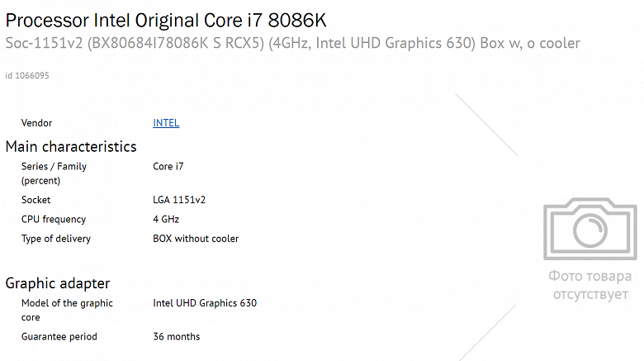The width and height of the screenshot is (644, 361).
Task: Click the '36 months' guarantee value
Action: pos(177,336)
